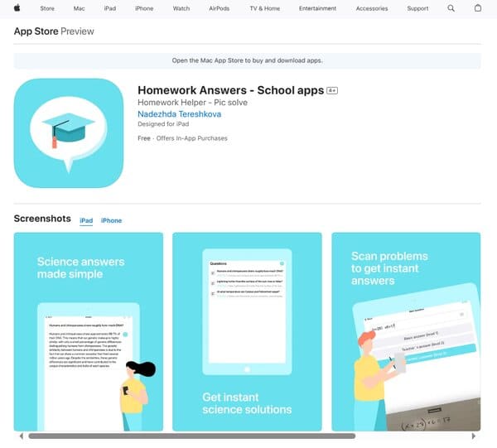This screenshot has width=497, height=448.
Task: Click the Apple logo icon
Action: 17,8
